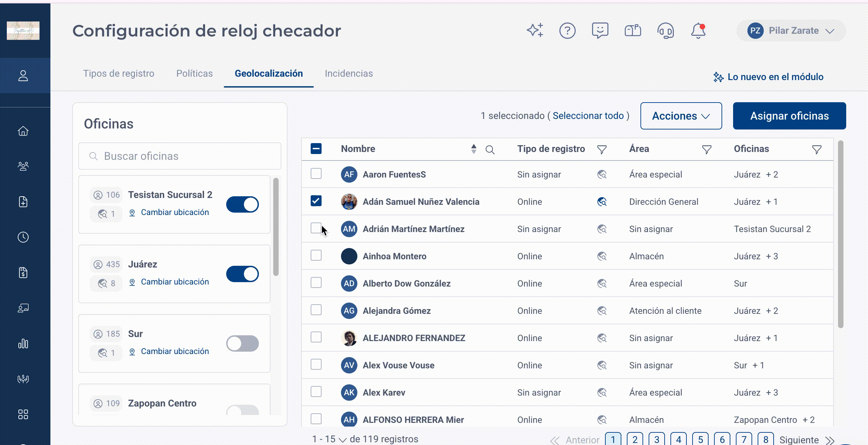Open the document plus icon in sidebar
This screenshot has width=868, height=445.
[x=23, y=202]
